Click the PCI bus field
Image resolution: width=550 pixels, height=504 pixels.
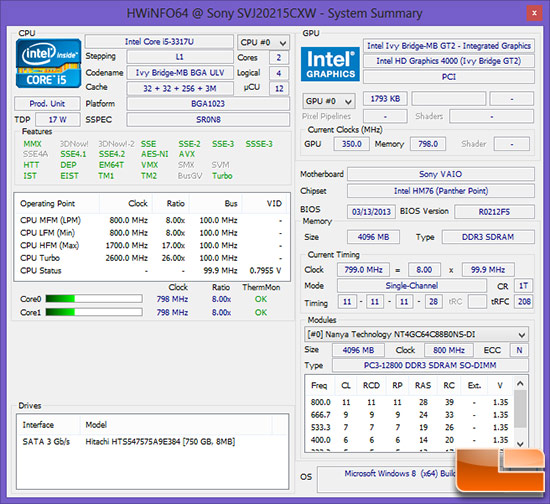click(449, 77)
